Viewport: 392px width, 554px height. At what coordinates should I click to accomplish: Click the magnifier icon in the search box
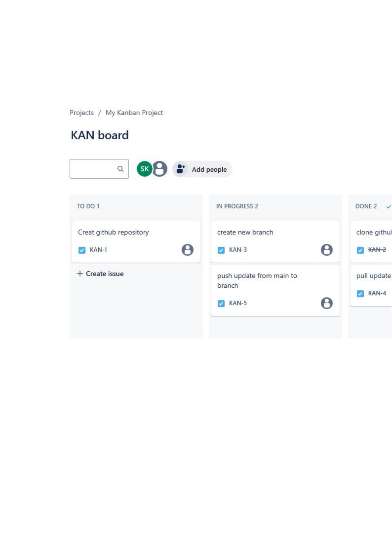[120, 169]
